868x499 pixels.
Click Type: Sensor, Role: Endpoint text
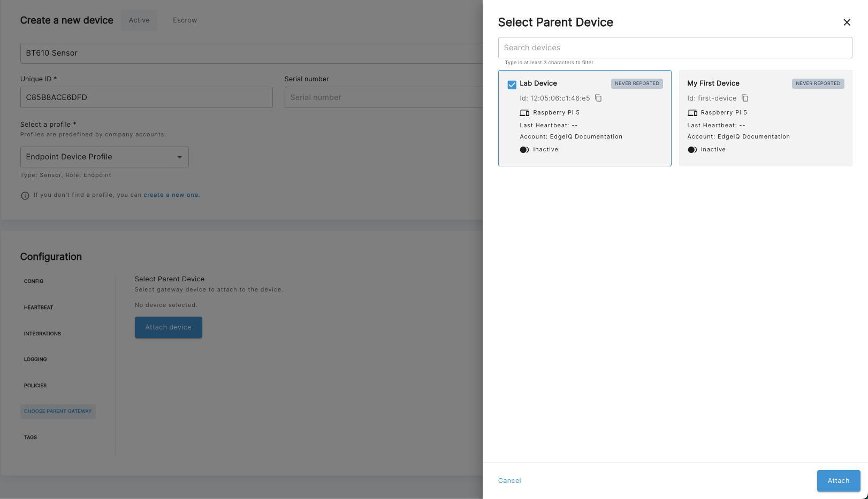(x=66, y=175)
